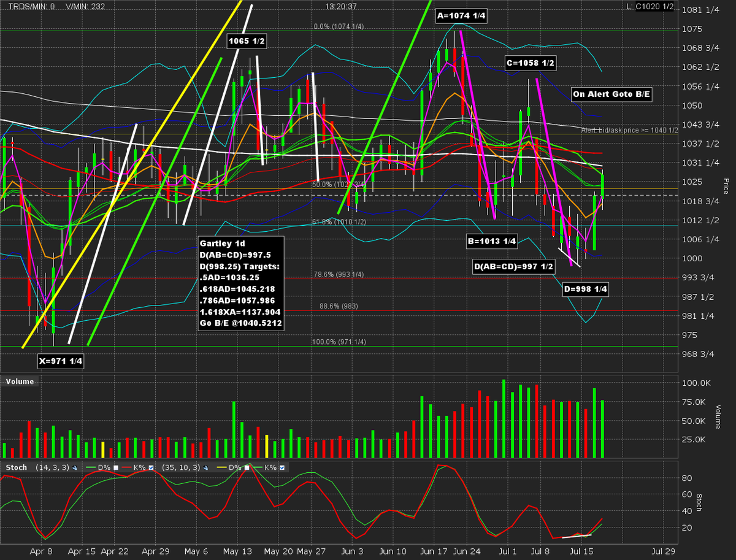Select the C=1058 1/2 annotation label

530,63
